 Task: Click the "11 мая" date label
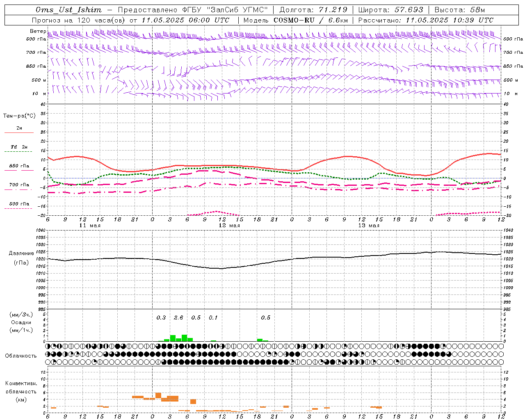90,225
